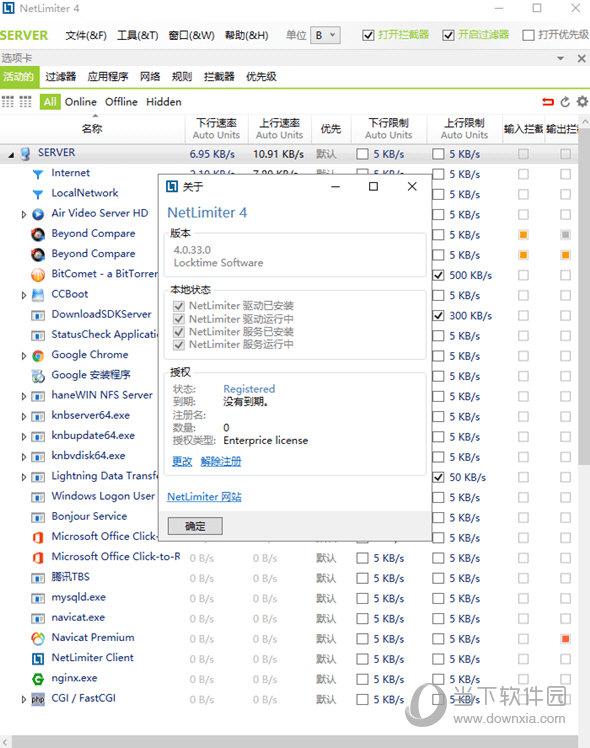Show only Online items filter

[x=81, y=102]
